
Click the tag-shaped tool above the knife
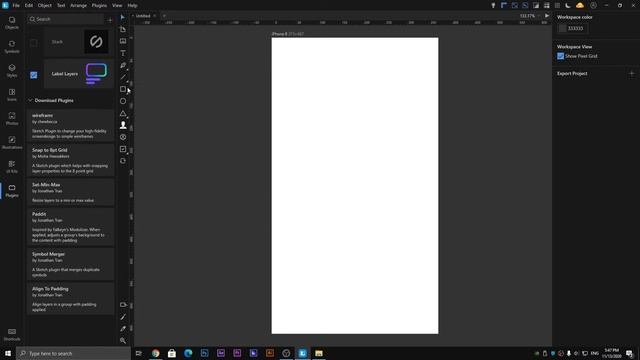123,304
